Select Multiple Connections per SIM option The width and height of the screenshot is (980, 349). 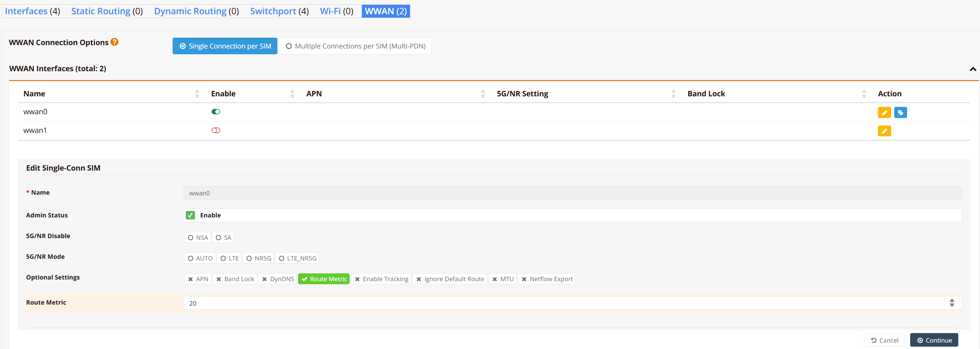pos(355,46)
